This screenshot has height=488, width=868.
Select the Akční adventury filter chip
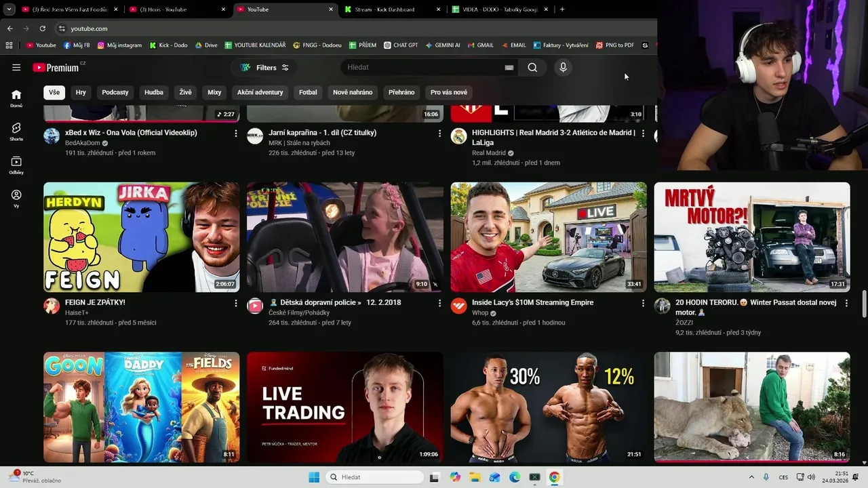tap(260, 92)
